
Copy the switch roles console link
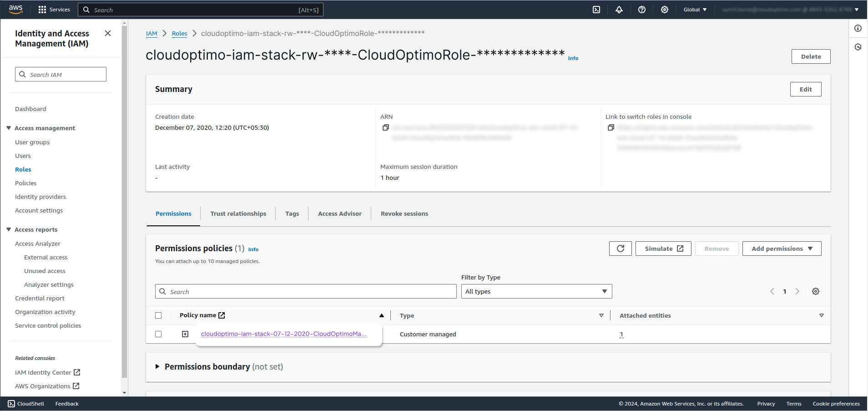coord(611,127)
